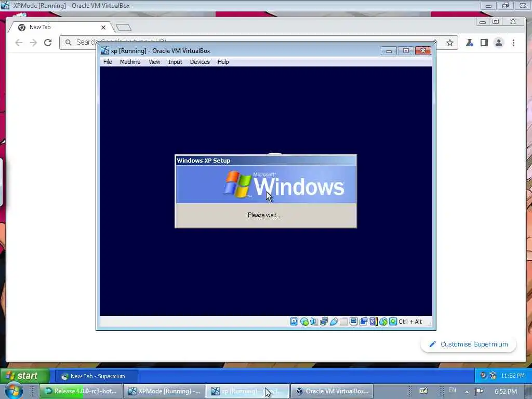Open the Supermium profile avatar button

point(499,43)
